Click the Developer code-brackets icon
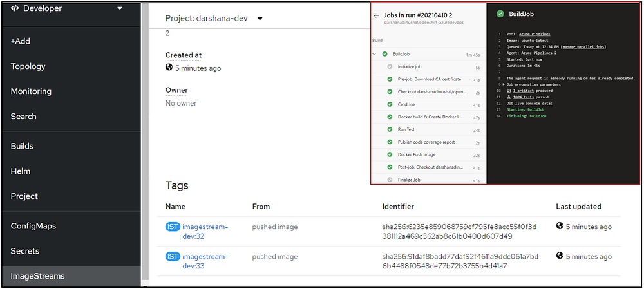Image resolution: width=644 pixels, height=289 pixels. (x=15, y=8)
